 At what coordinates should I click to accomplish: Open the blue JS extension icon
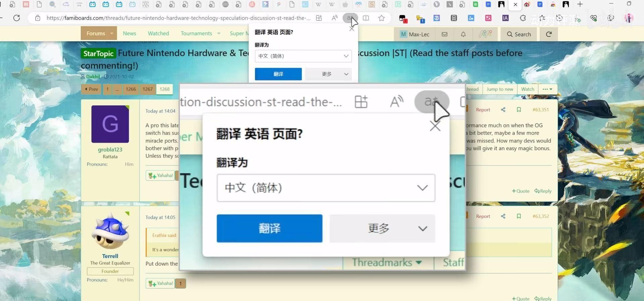[436, 18]
